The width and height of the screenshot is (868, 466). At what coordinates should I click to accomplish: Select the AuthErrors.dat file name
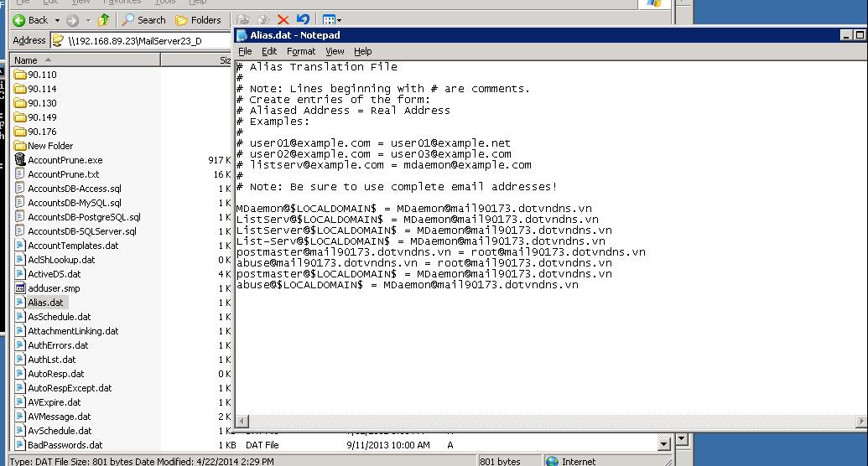58,345
